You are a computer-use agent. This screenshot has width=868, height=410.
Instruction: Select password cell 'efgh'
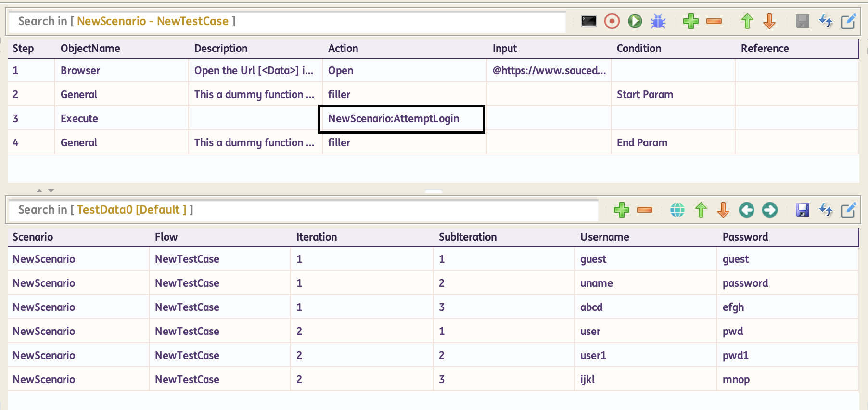point(788,307)
